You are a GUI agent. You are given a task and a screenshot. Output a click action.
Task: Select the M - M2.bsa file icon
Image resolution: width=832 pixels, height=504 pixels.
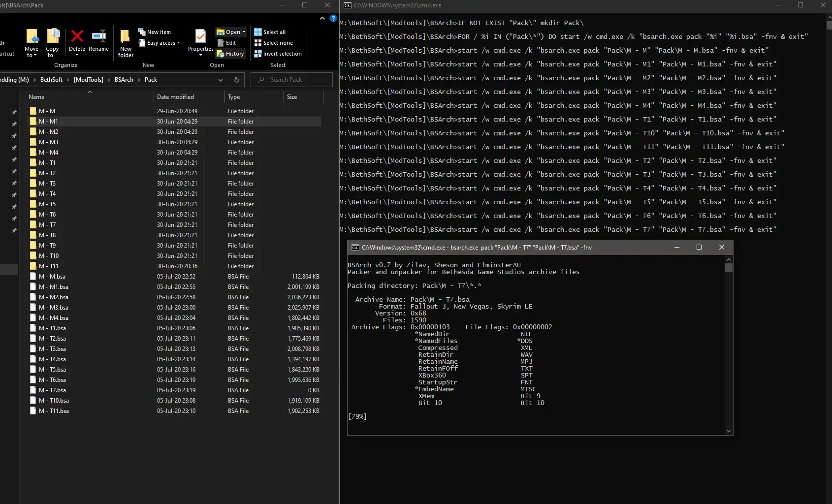[x=33, y=297]
